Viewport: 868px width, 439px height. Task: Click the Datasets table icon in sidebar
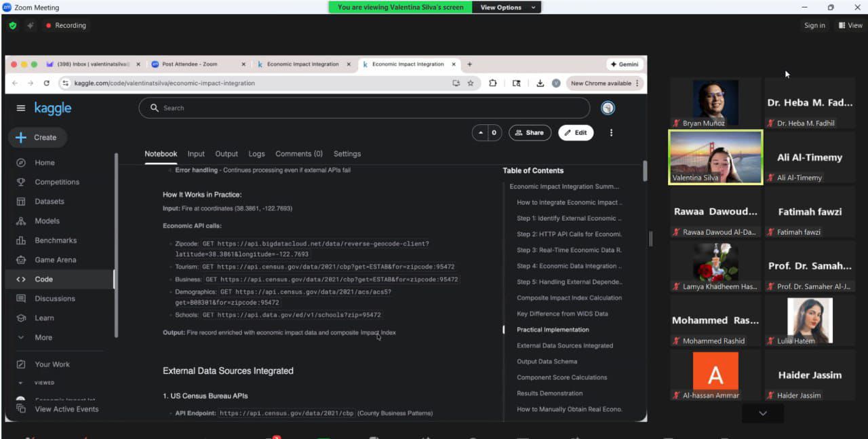click(x=21, y=202)
